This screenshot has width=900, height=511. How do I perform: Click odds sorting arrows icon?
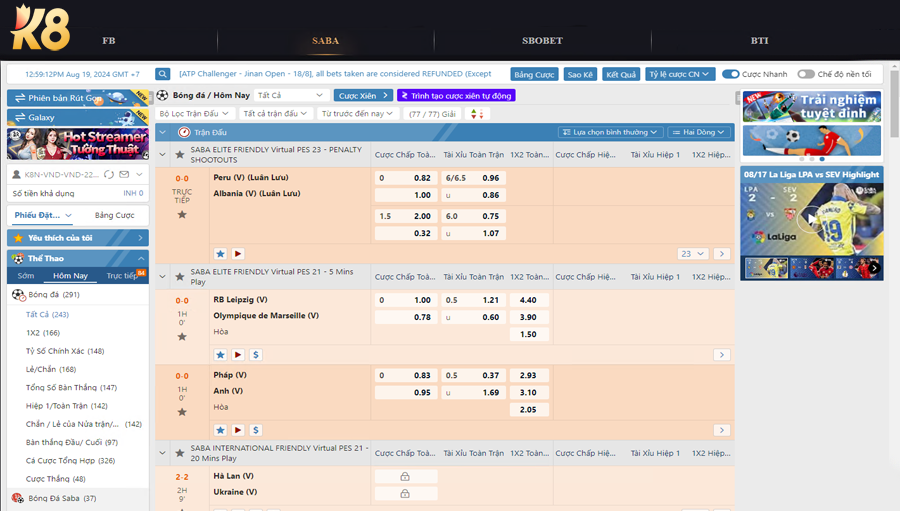click(x=477, y=114)
